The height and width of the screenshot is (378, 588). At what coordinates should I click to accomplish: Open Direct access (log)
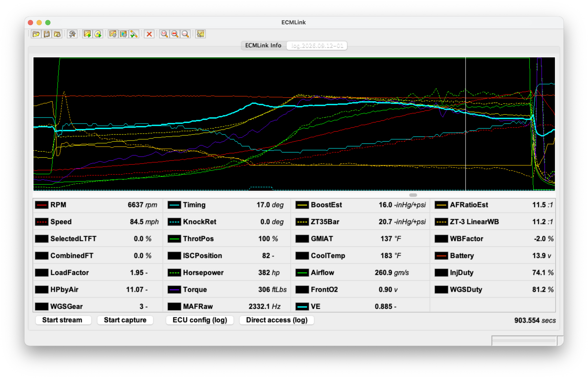277,320
